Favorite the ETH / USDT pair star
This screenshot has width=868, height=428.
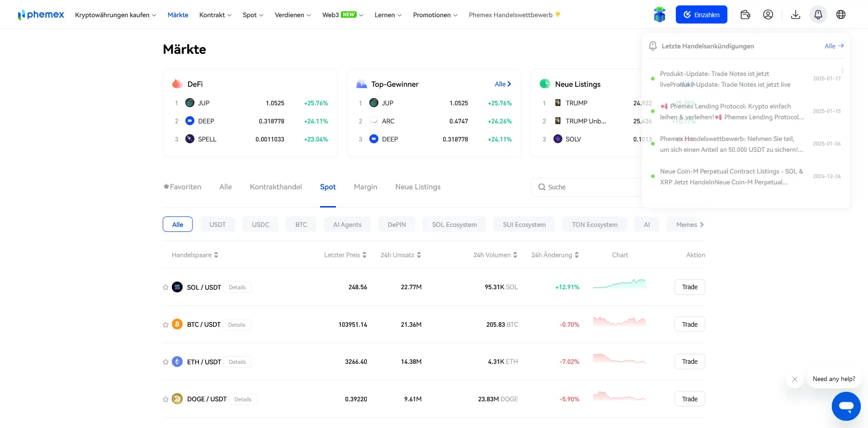tap(165, 362)
